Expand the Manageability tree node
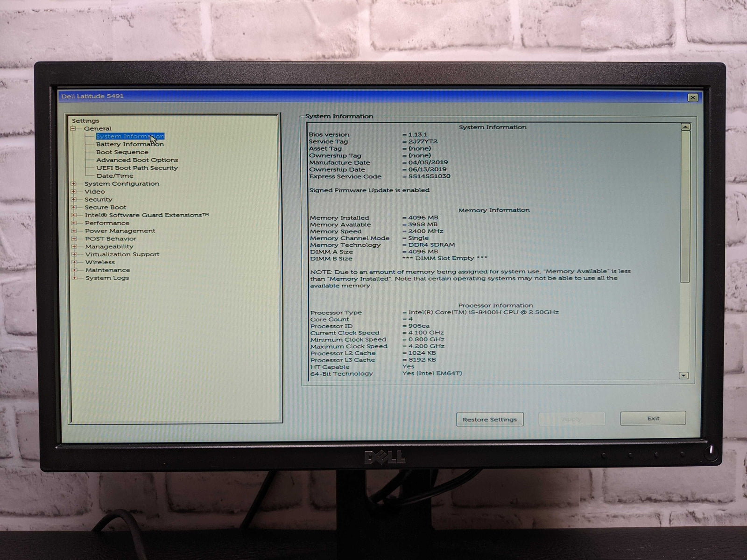The width and height of the screenshot is (747, 560). [74, 246]
